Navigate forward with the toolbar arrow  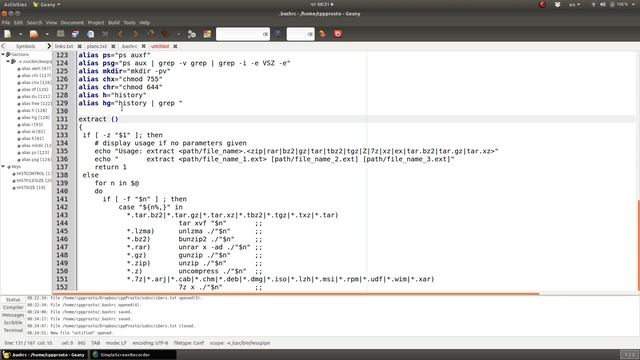(135, 34)
